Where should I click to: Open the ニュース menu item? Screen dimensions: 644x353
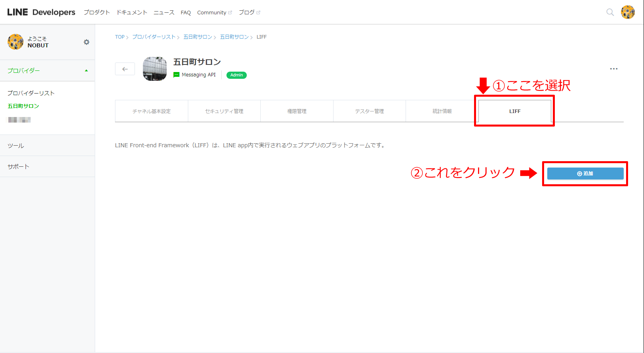point(164,12)
